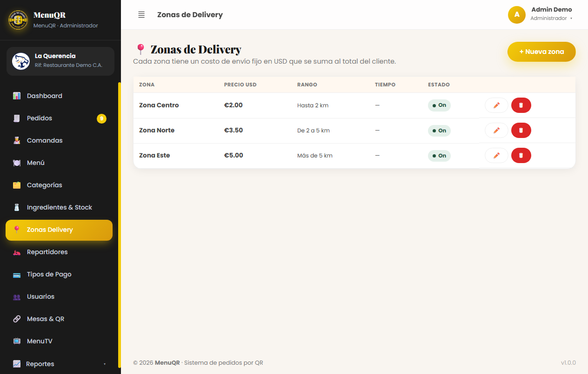Viewport: 588px width, 374px height.
Task: Click the MenuTV television icon
Action: pyautogui.click(x=17, y=341)
